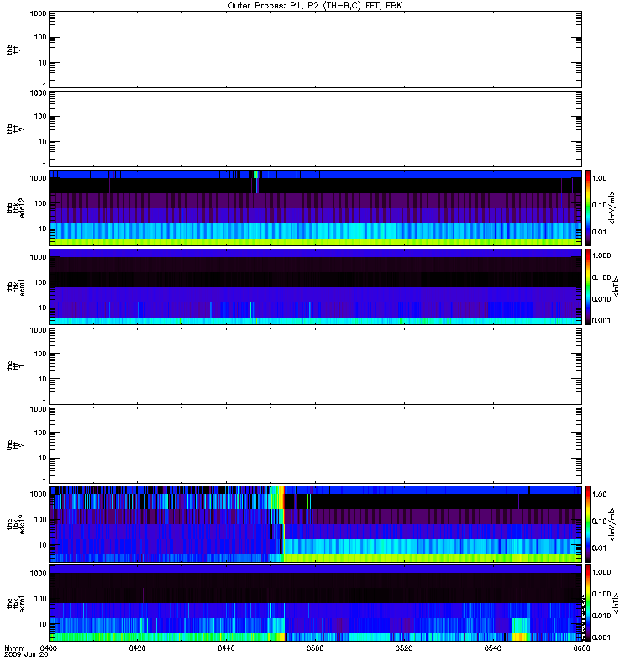Click the "10" y-axis tick of thb fff 2
The width and height of the screenshot is (630, 672).
43,142
